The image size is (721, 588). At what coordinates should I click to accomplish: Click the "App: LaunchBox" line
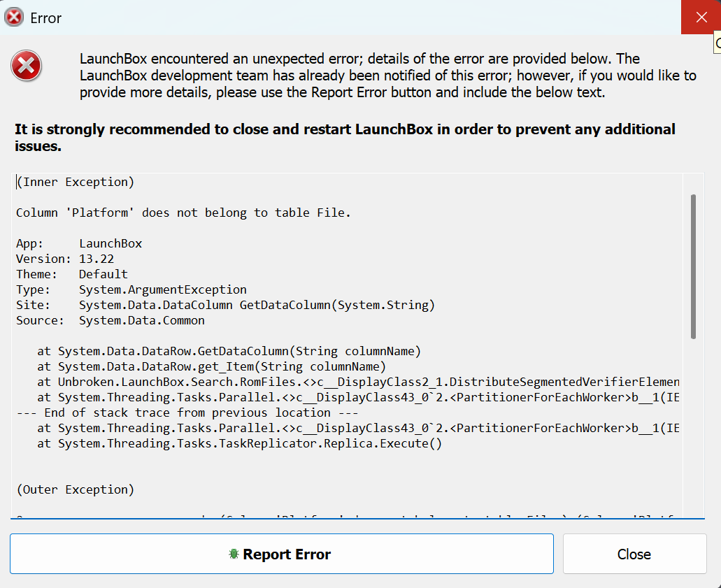click(79, 243)
